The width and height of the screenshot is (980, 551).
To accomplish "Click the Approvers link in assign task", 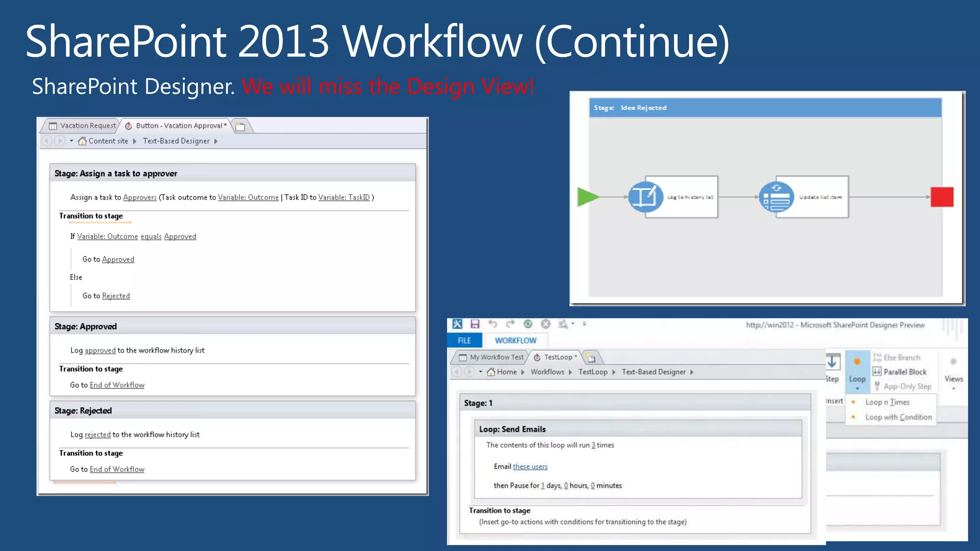I will tap(140, 198).
